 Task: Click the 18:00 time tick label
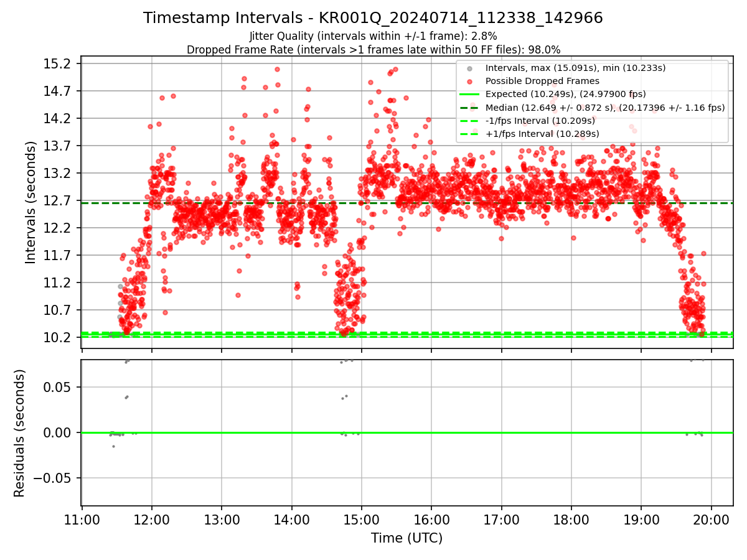coord(571,520)
